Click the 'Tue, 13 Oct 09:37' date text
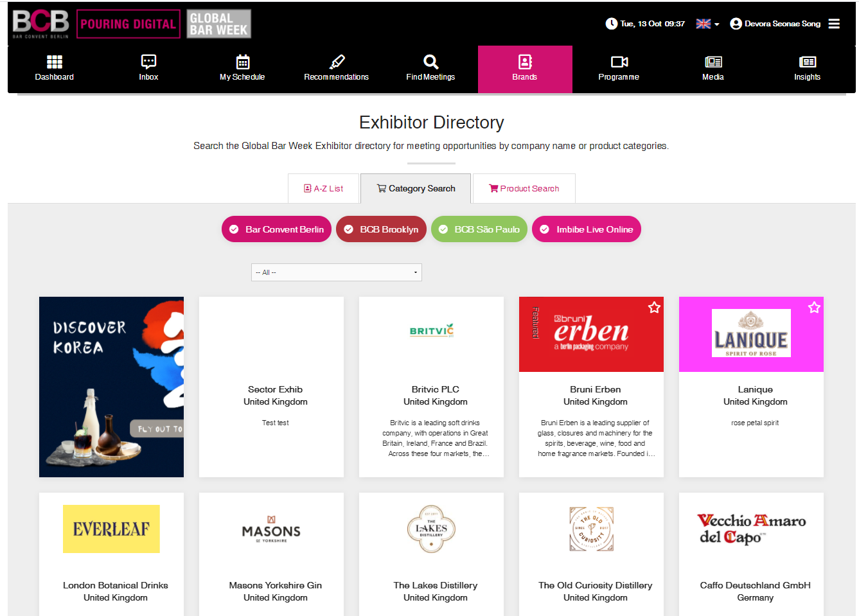859x616 pixels. [x=653, y=24]
